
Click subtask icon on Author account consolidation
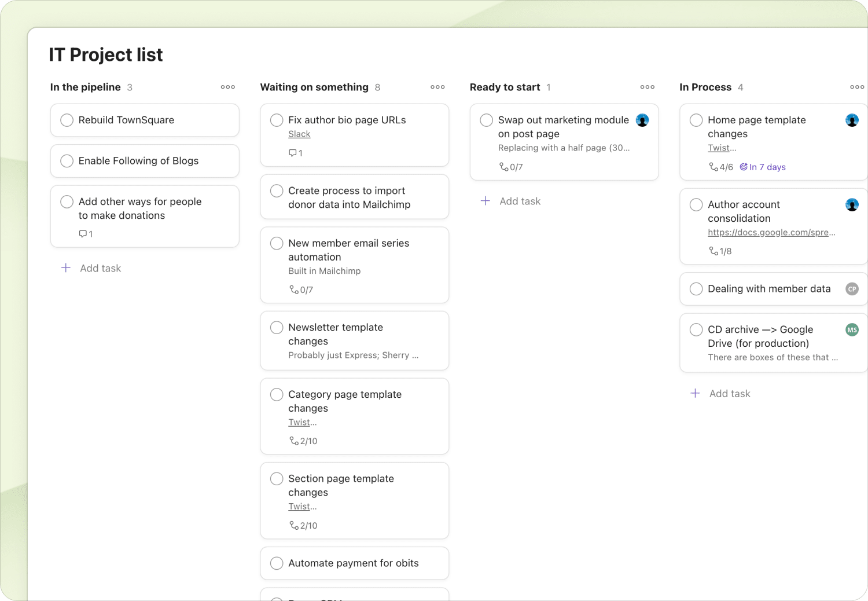[x=713, y=251]
